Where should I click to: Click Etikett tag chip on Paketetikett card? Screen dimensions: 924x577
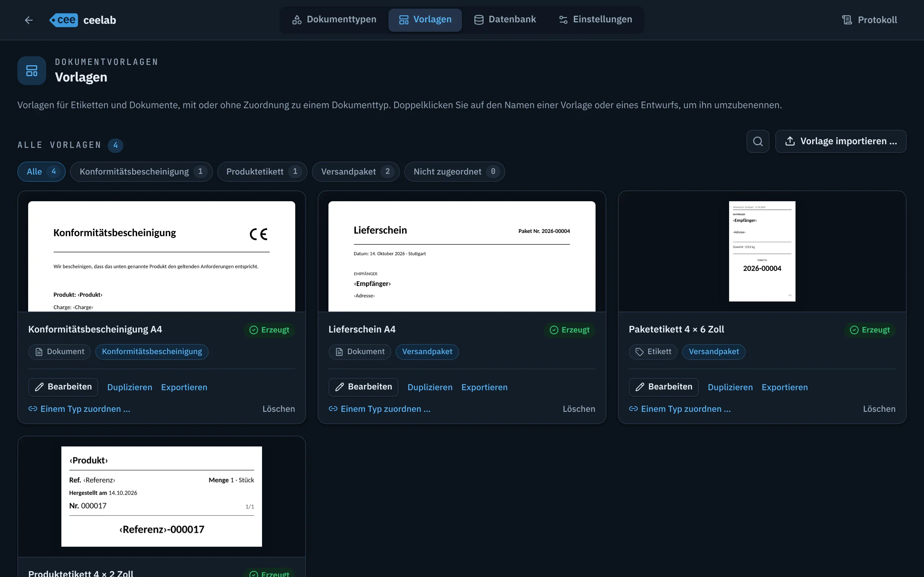pyautogui.click(x=653, y=352)
